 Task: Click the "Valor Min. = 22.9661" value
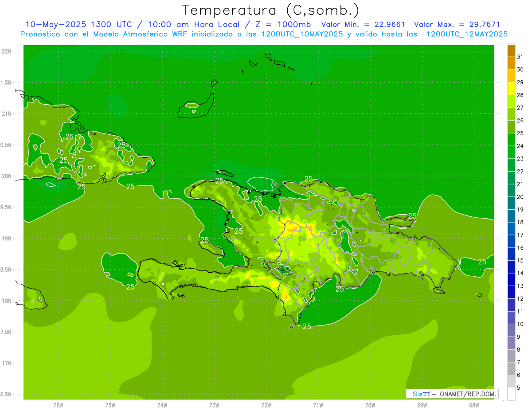click(x=363, y=24)
